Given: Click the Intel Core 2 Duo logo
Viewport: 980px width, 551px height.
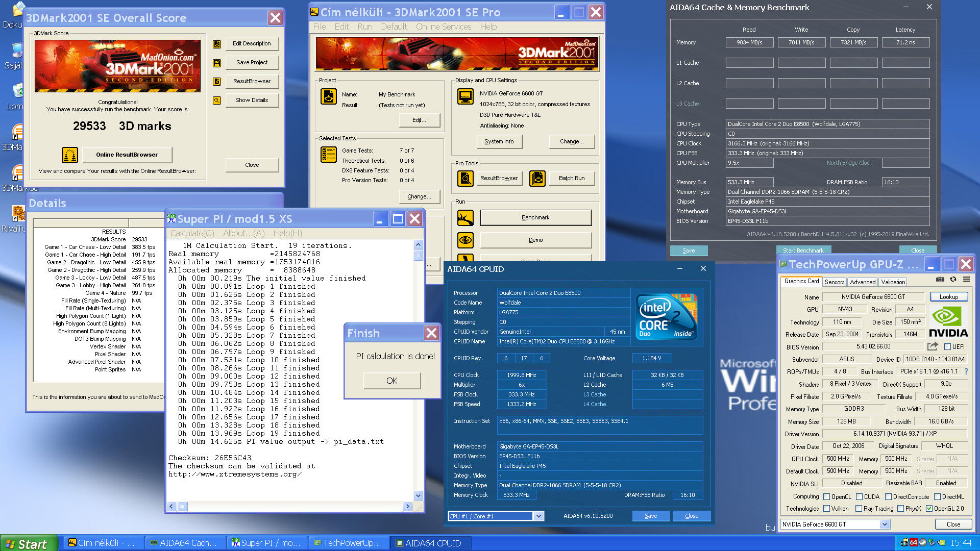Looking at the screenshot, I should tap(667, 316).
